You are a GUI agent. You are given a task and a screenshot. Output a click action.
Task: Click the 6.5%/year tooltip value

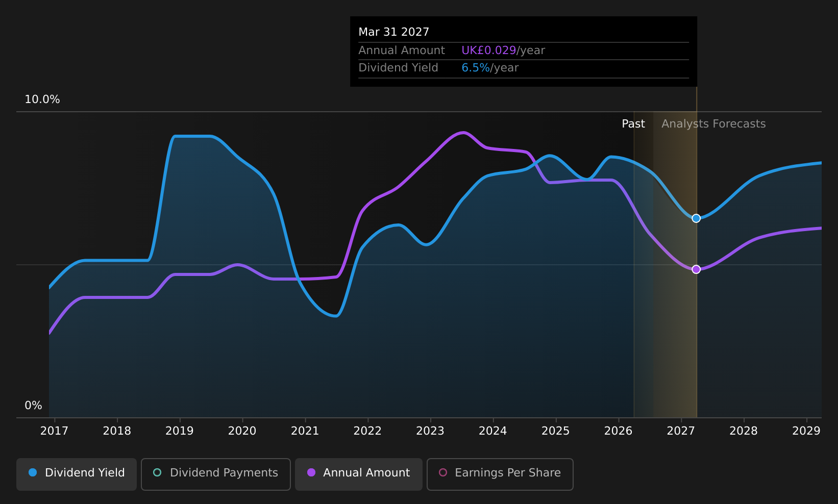point(490,68)
